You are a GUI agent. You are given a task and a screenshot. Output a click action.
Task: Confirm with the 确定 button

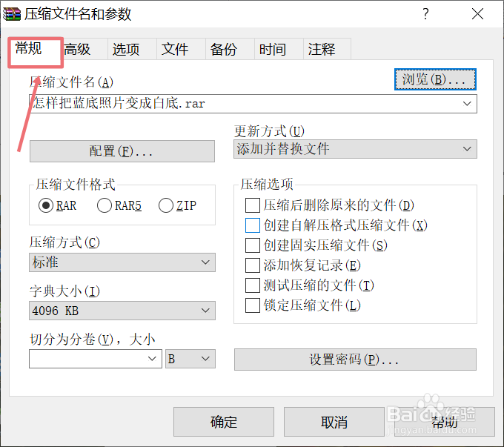[x=223, y=422]
